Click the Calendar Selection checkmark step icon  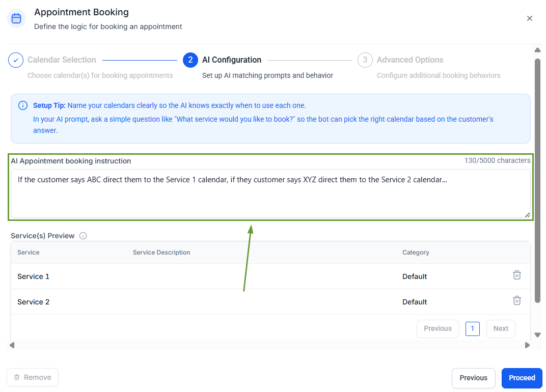pyautogui.click(x=16, y=60)
